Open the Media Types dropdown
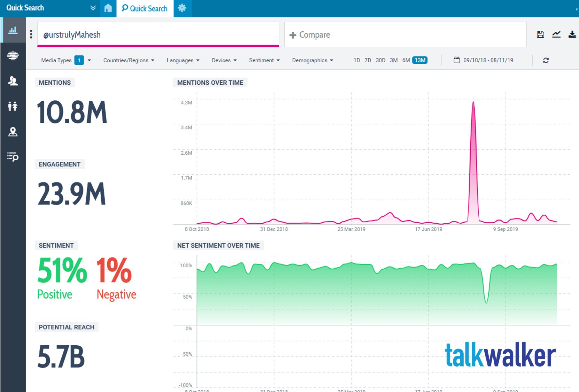This screenshot has height=392, width=579. 66,60
